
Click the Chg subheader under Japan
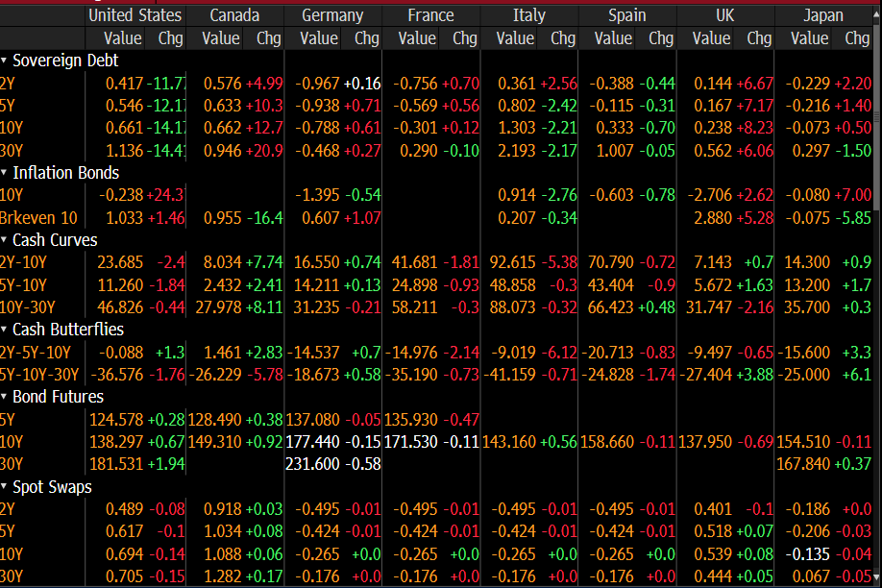click(857, 38)
